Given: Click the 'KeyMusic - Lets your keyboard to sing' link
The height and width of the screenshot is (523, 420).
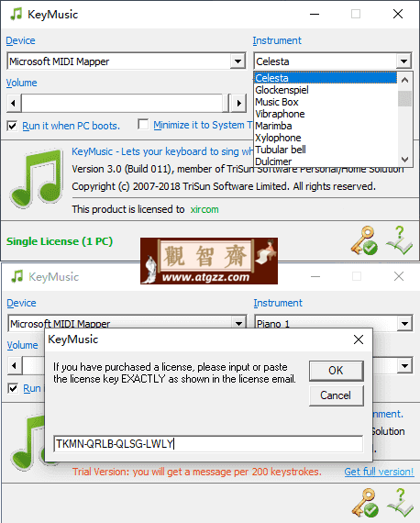Looking at the screenshot, I should point(162,151).
